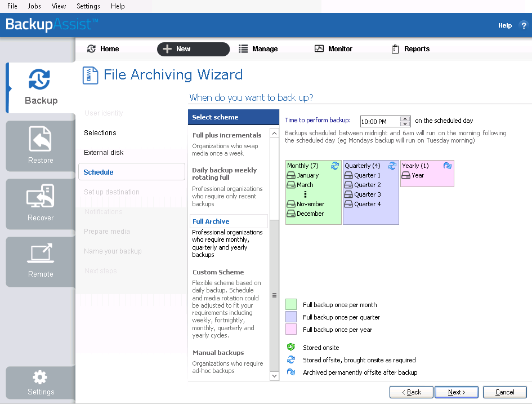Click the Archived permanently offsite legend icon
Screen dimensions: 532x404
pyautogui.click(x=290, y=372)
